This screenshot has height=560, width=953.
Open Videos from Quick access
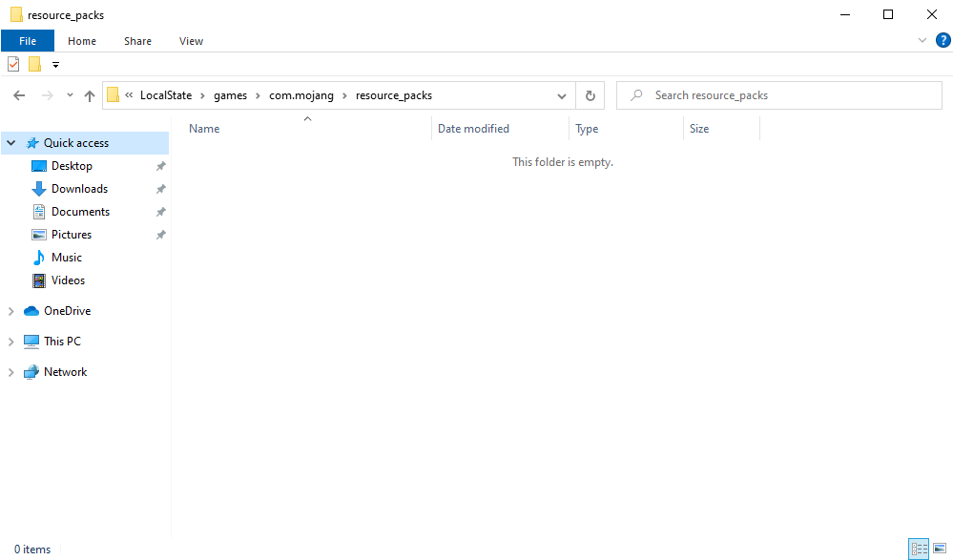[68, 280]
